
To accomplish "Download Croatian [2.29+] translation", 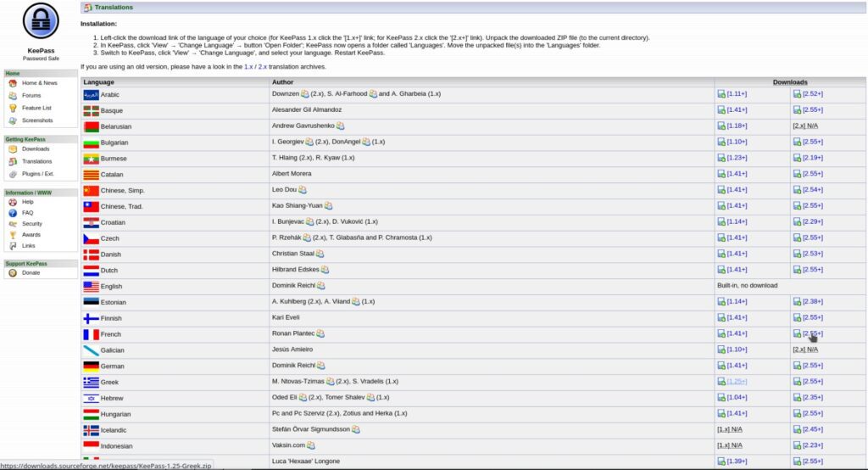I will tap(813, 221).
